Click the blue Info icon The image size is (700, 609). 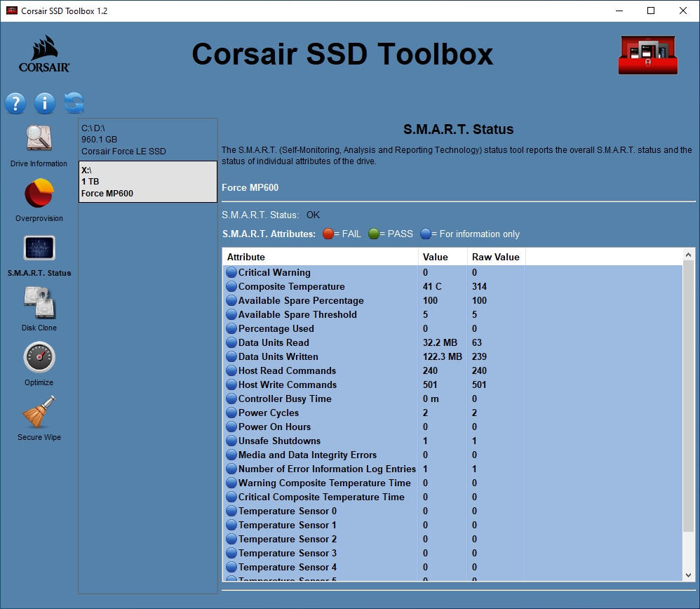(45, 103)
